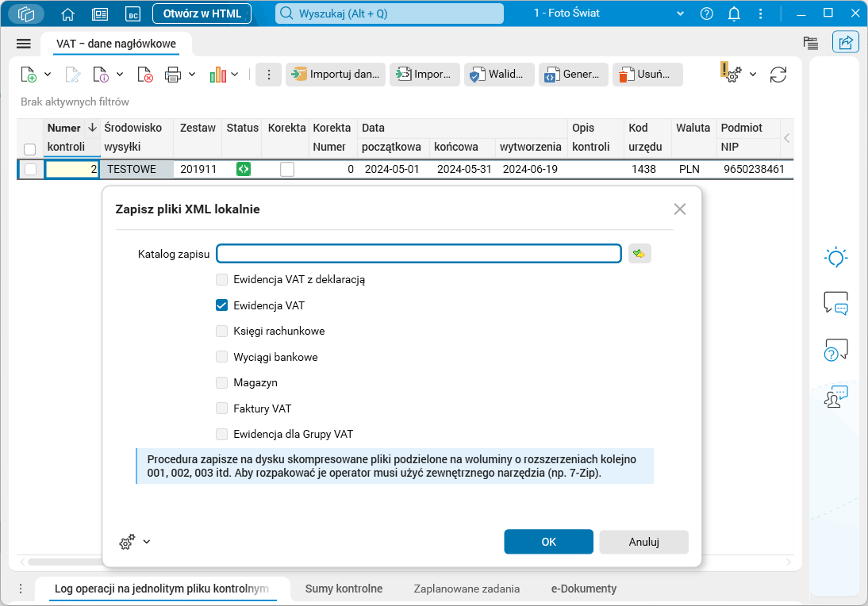The height and width of the screenshot is (606, 868).
Task: Click the share icon top right
Action: [845, 42]
